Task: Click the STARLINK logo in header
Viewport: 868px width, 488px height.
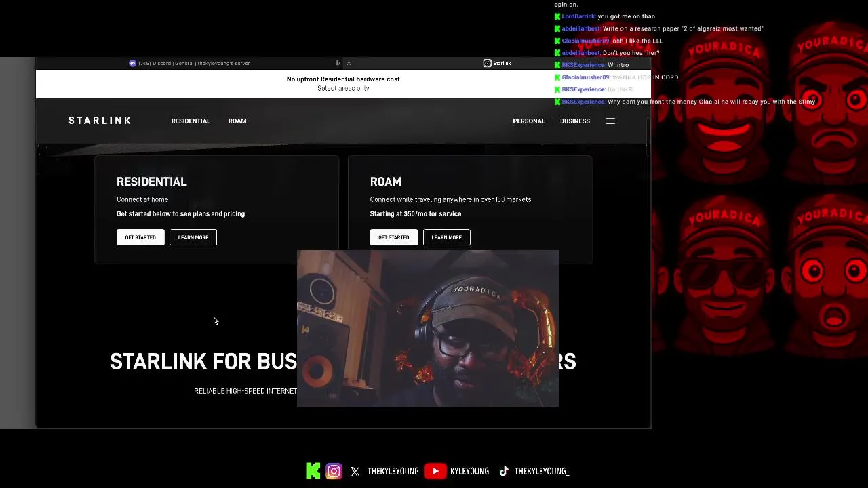Action: pos(100,121)
